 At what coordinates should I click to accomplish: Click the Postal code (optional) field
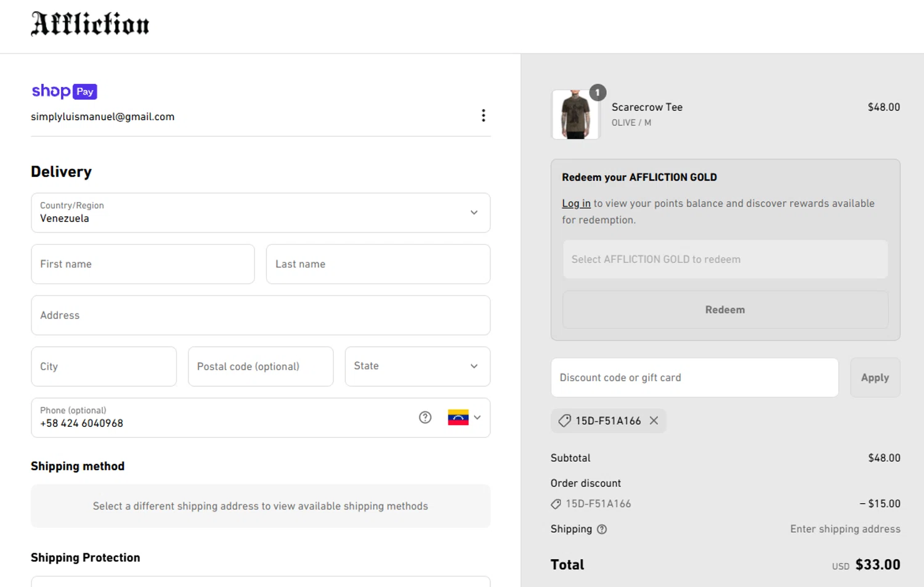tap(261, 366)
